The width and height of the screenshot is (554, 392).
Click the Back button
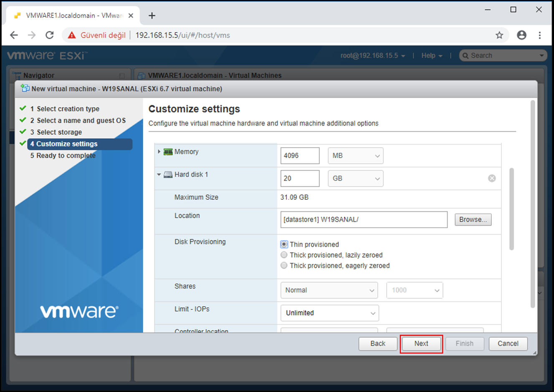[378, 344]
